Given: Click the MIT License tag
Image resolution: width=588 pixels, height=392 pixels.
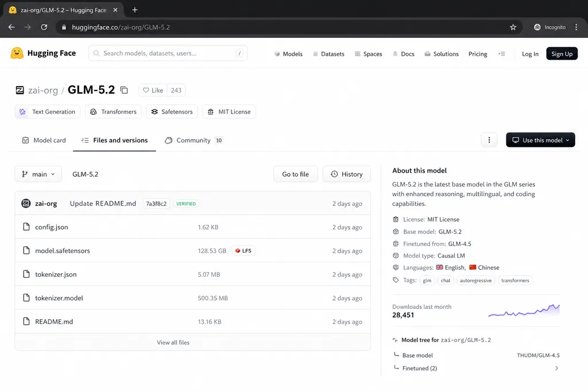Looking at the screenshot, I should tap(229, 112).
